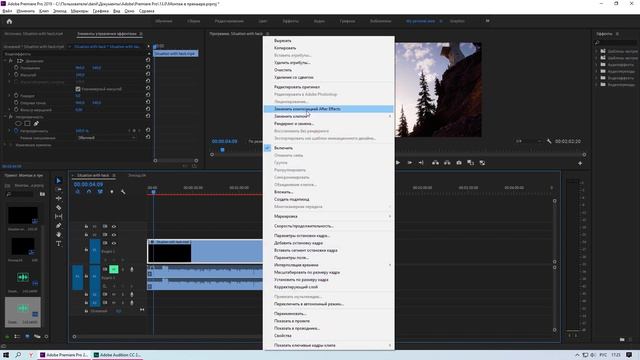Click the Export Frame camera icon
Viewport: 640px width, 360px height.
459,162
